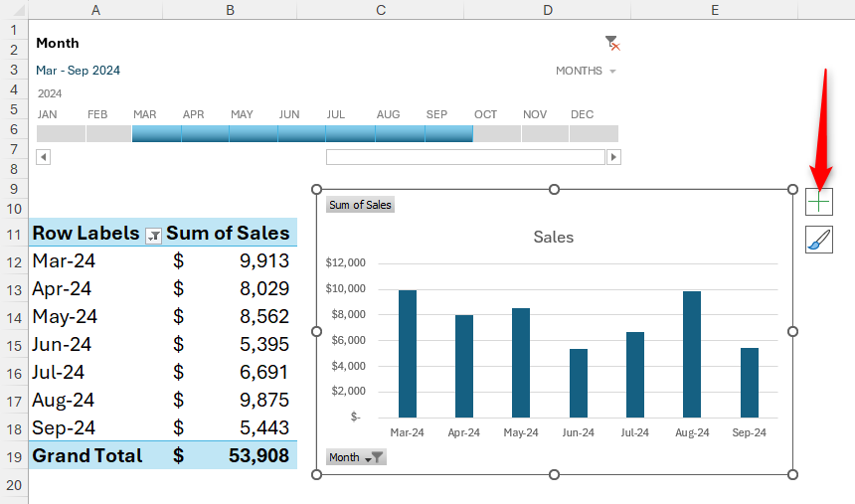This screenshot has width=855, height=504.
Task: Click the Apr-24 bar in the chart
Action: 464,367
